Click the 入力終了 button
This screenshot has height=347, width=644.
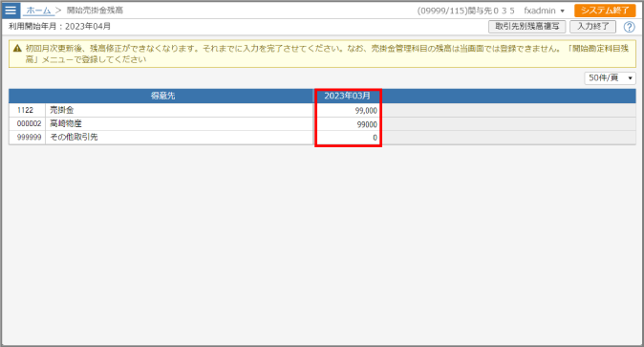pos(592,27)
